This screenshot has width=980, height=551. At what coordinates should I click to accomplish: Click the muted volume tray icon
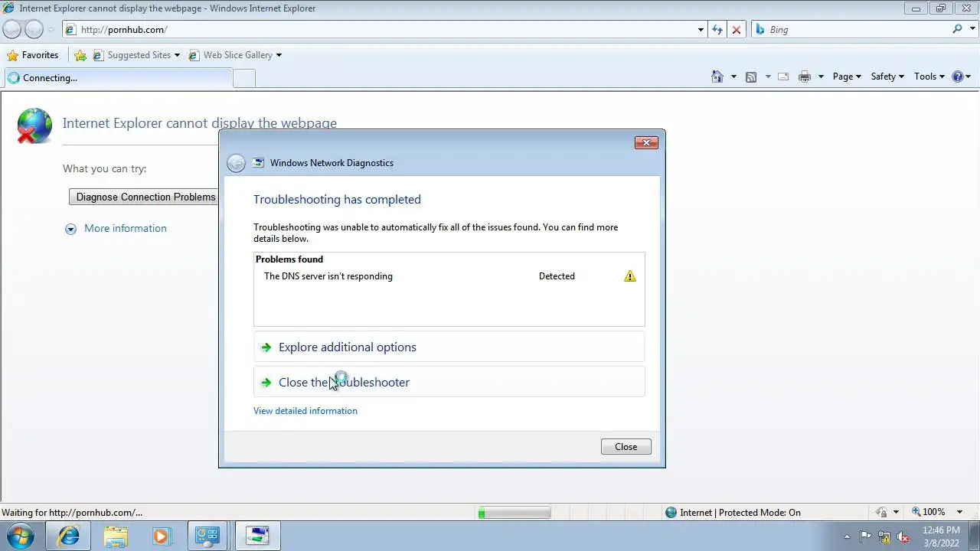tap(903, 536)
